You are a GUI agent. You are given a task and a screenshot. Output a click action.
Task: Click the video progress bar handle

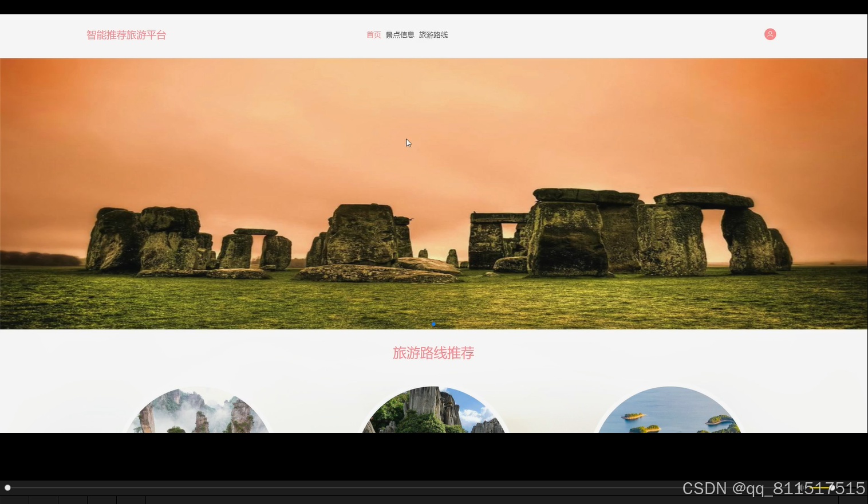click(x=7, y=487)
